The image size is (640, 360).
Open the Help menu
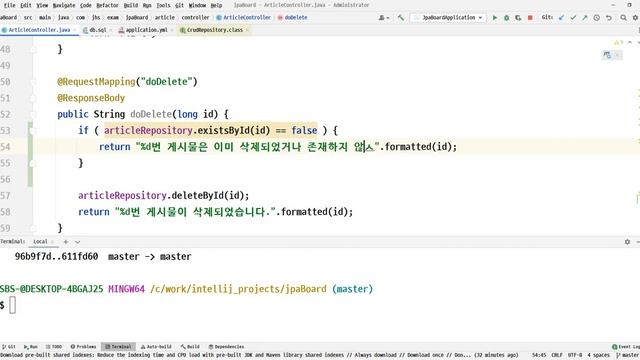pos(216,5)
